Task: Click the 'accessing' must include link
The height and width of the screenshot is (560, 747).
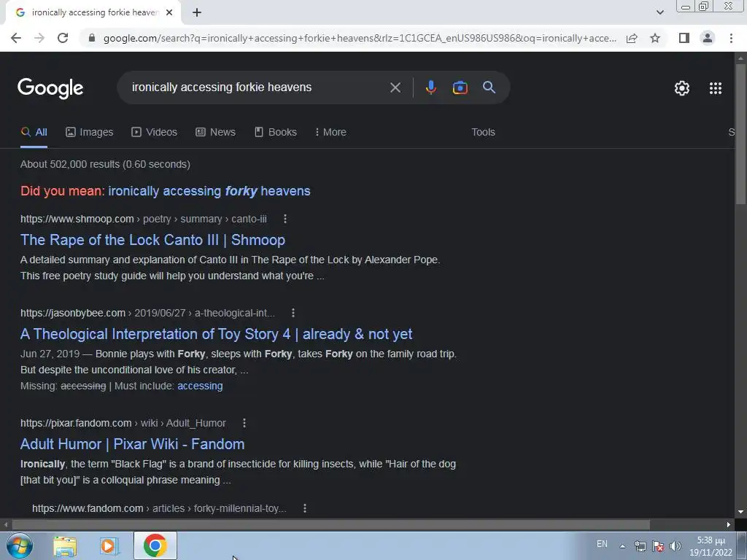Action: coord(200,386)
